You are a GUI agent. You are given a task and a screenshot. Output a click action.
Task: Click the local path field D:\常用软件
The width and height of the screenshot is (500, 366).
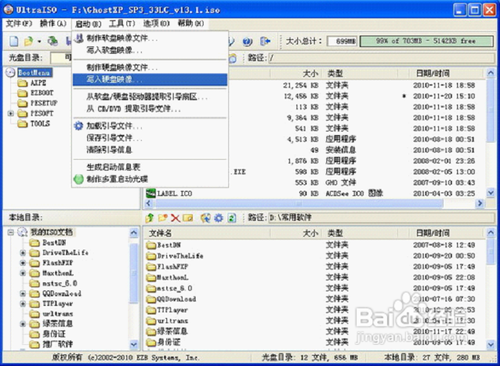coord(381,218)
